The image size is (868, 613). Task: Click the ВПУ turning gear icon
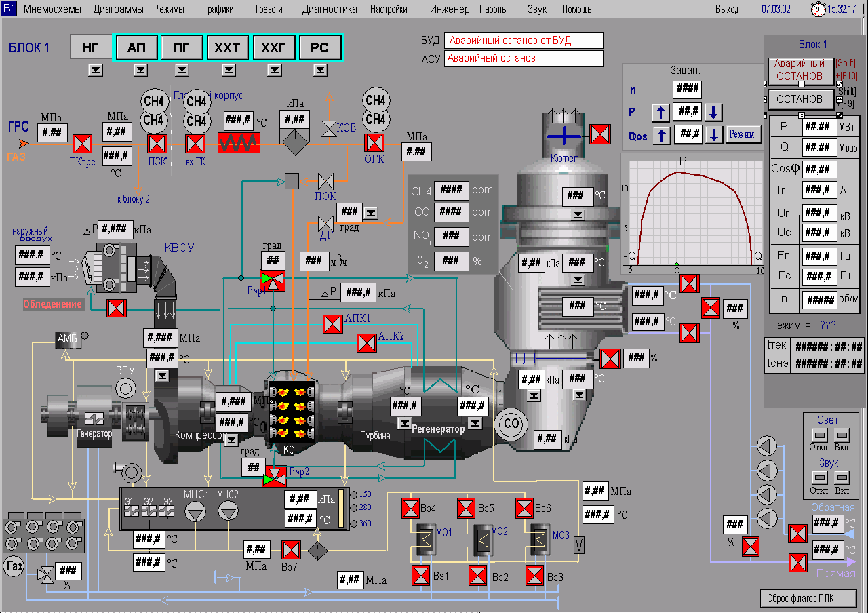click(125, 389)
